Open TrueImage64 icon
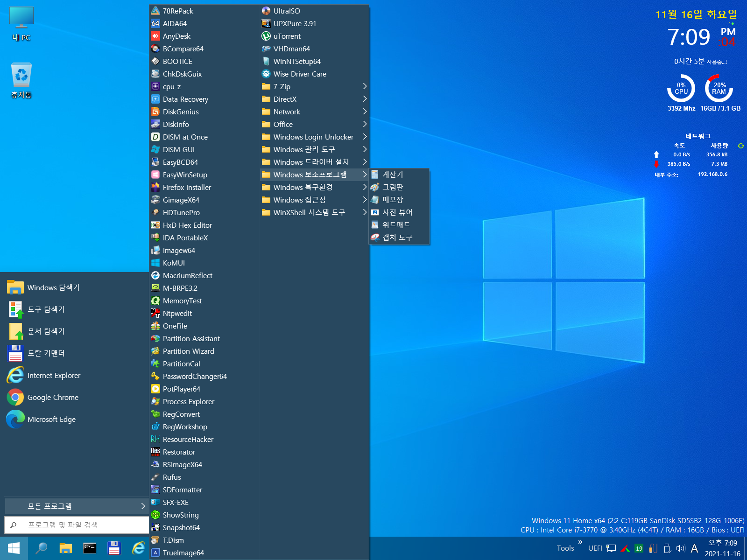This screenshot has height=560, width=747. click(155, 553)
